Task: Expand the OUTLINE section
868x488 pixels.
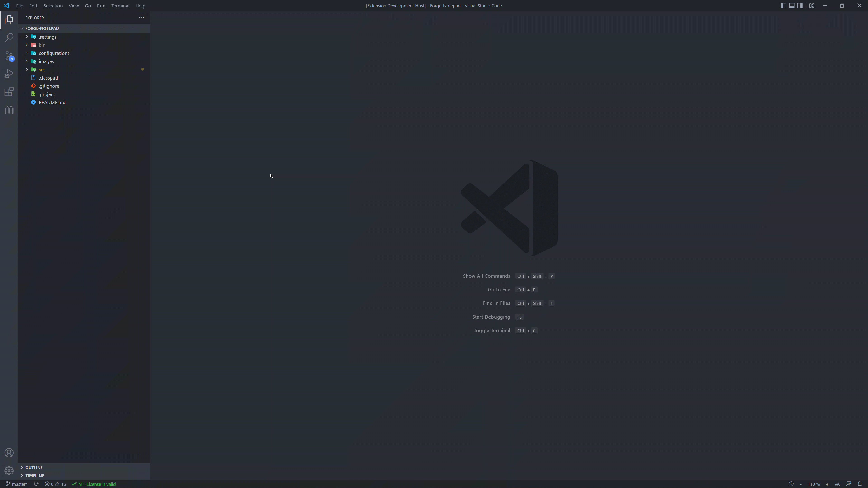Action: click(x=34, y=467)
